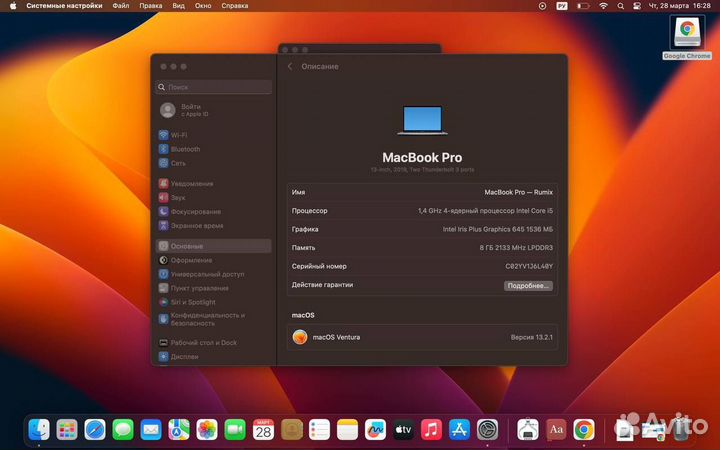Click Войти с Apple ID

click(185, 110)
